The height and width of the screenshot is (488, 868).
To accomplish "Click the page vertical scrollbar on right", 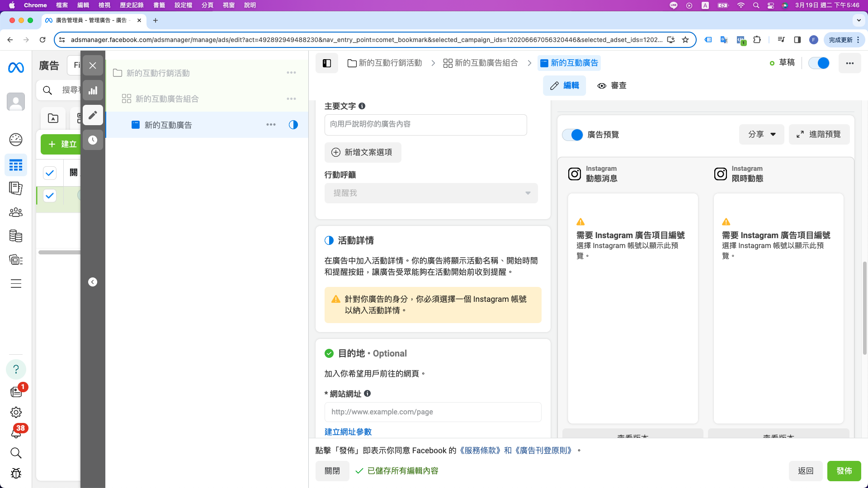I will [864, 307].
